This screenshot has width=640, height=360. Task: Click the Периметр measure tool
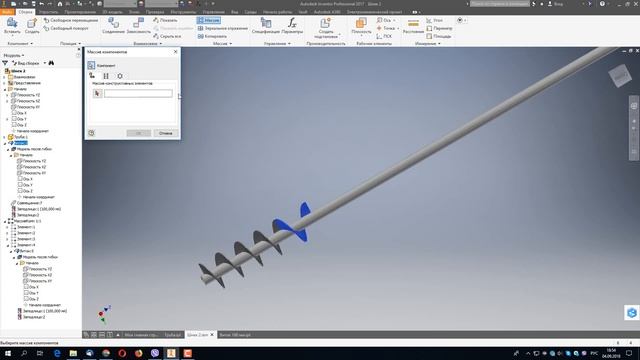click(x=439, y=28)
